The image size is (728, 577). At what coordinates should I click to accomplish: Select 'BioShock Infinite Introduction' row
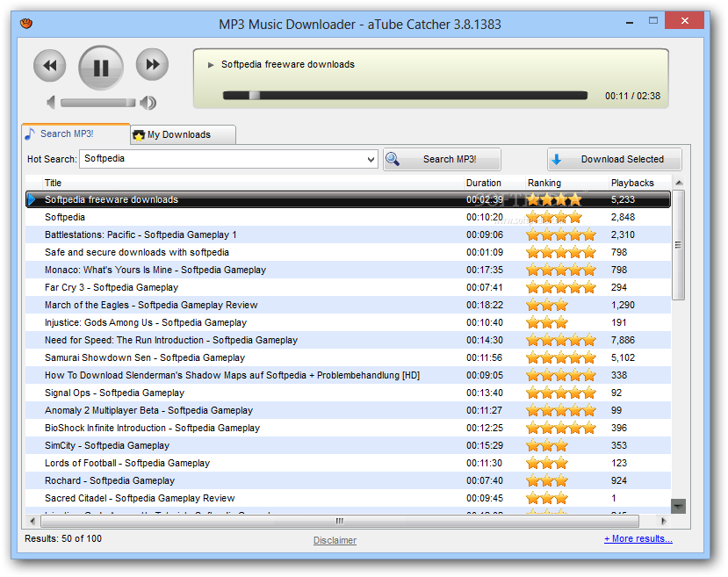349,428
